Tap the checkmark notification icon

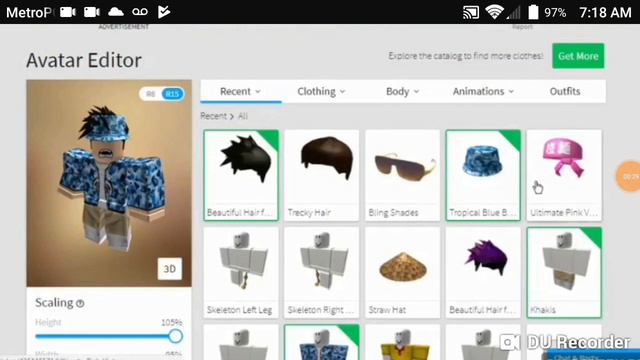[164, 12]
